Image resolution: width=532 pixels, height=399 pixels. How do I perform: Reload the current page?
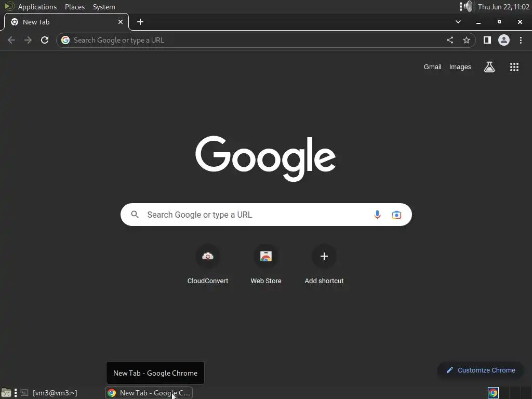[45, 40]
